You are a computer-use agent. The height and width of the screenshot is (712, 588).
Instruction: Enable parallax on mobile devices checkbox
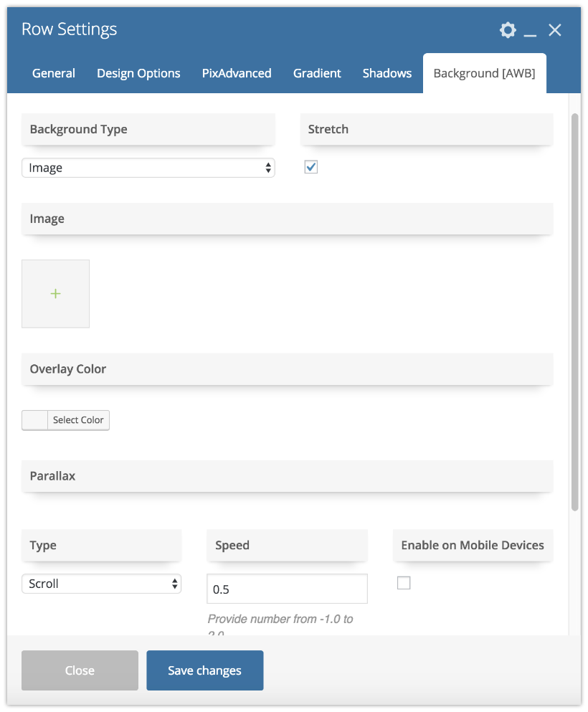point(404,583)
